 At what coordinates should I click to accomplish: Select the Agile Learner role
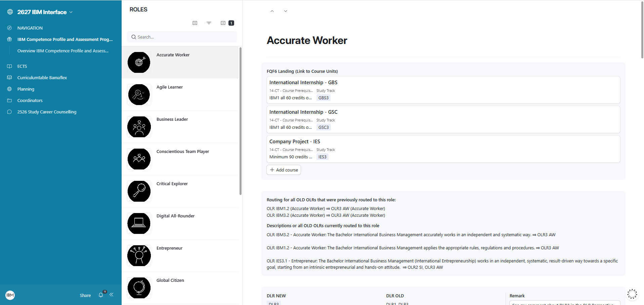[x=180, y=95]
